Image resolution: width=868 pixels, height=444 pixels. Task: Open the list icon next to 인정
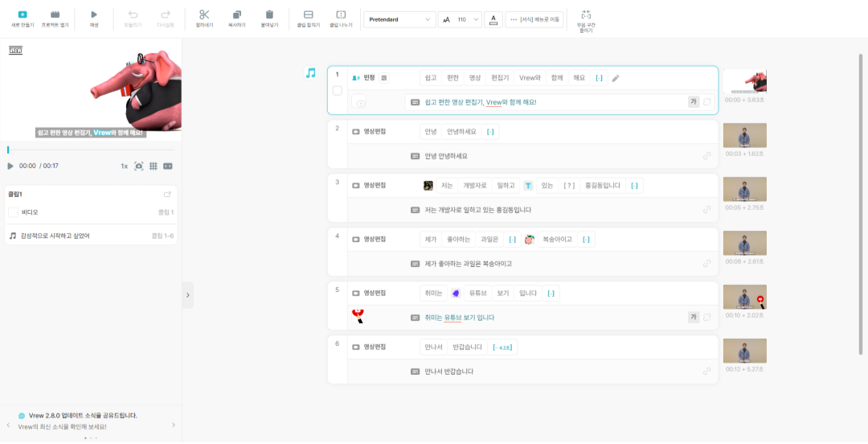click(384, 78)
